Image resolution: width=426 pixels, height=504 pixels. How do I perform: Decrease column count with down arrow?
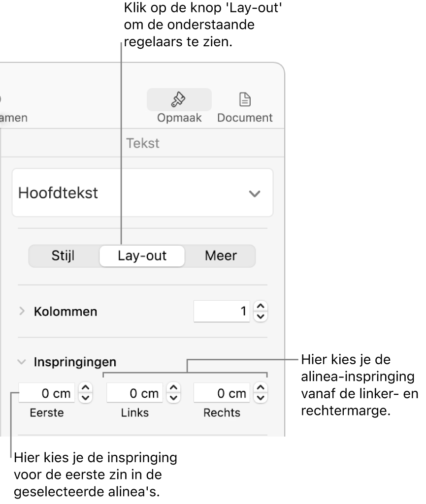(x=261, y=316)
